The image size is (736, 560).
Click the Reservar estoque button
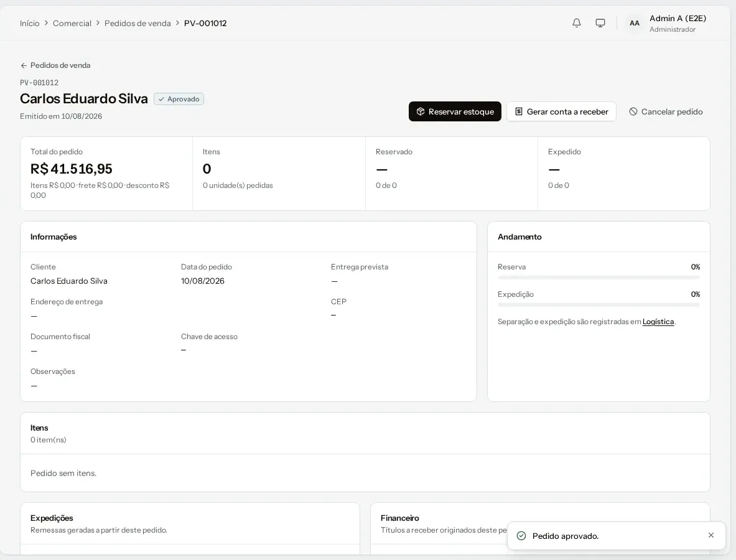[x=455, y=112]
